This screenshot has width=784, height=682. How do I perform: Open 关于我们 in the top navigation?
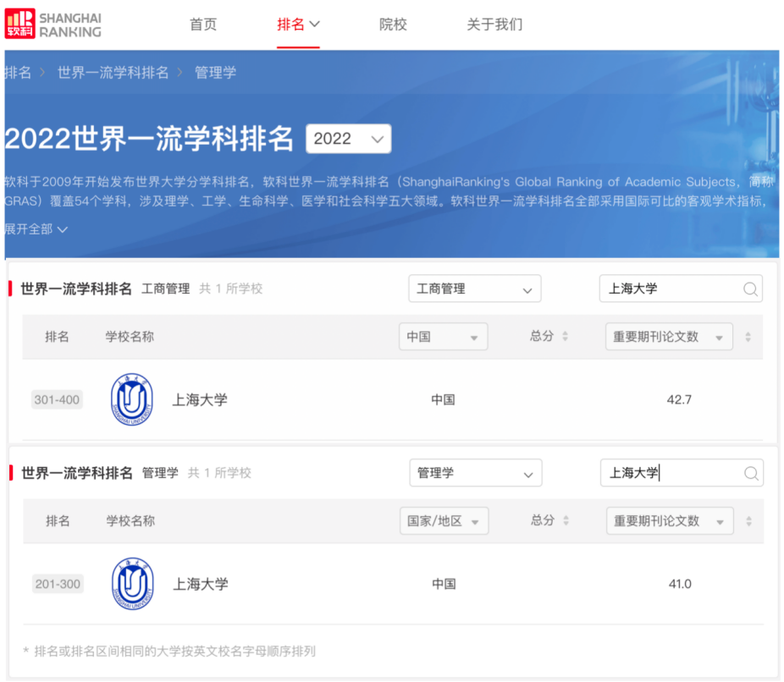(x=494, y=24)
